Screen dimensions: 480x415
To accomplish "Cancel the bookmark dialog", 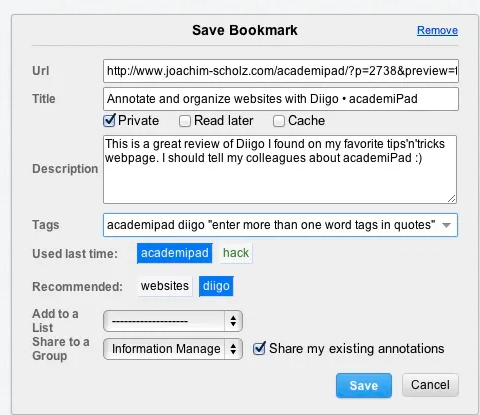I will (x=430, y=385).
